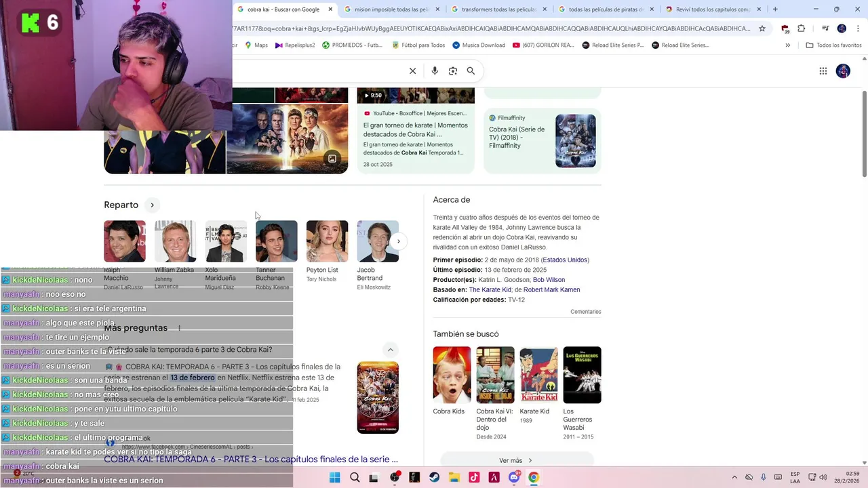The image size is (868, 488).
Task: Click the system tray microphone icon
Action: [x=764, y=477]
